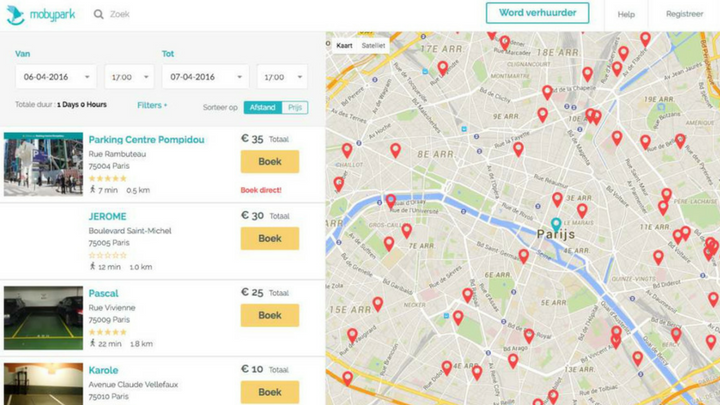Image resolution: width=720 pixels, height=405 pixels.
Task: Open the JEROME listing title
Action: point(107,216)
